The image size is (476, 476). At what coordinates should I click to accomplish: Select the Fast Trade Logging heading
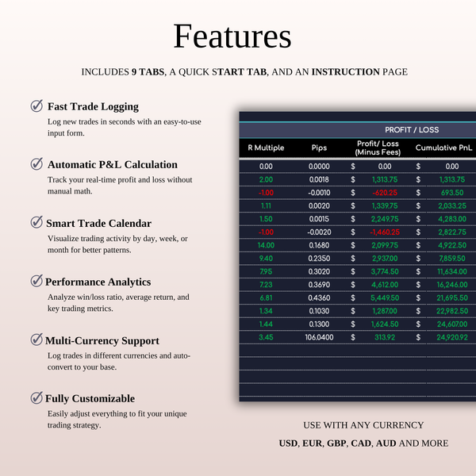pyautogui.click(x=93, y=106)
